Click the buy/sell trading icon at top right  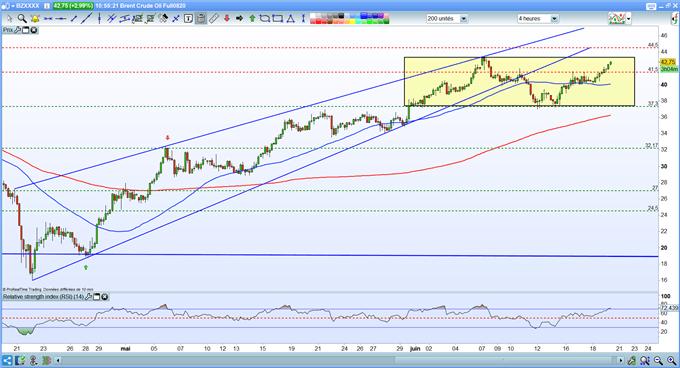[x=675, y=18]
